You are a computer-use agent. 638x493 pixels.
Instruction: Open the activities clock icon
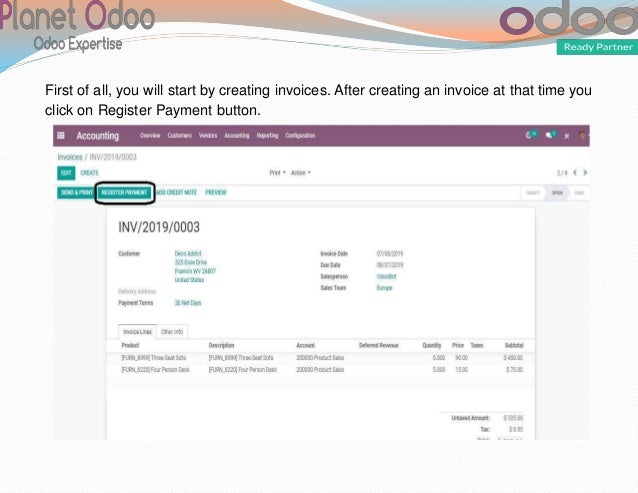click(x=530, y=135)
